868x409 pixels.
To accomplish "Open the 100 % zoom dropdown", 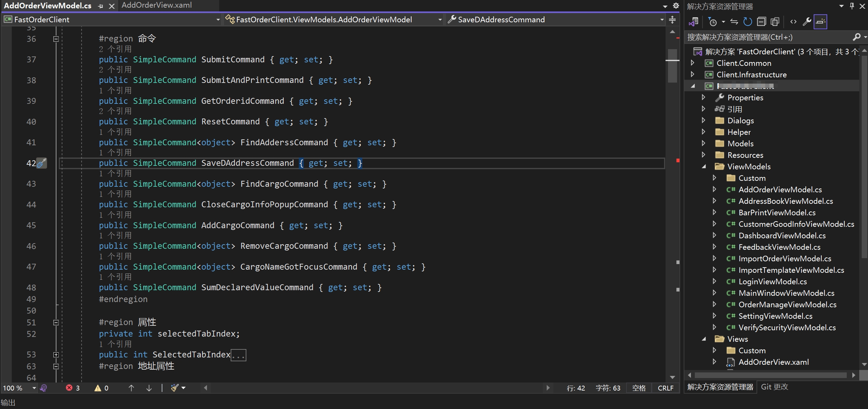I will (x=34, y=388).
